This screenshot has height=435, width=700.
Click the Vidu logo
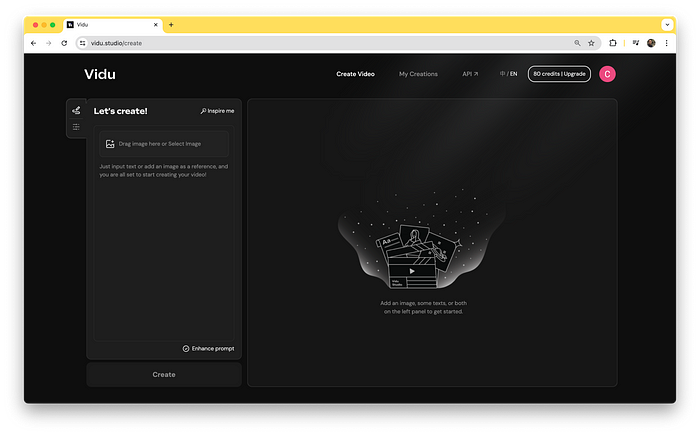tap(100, 74)
